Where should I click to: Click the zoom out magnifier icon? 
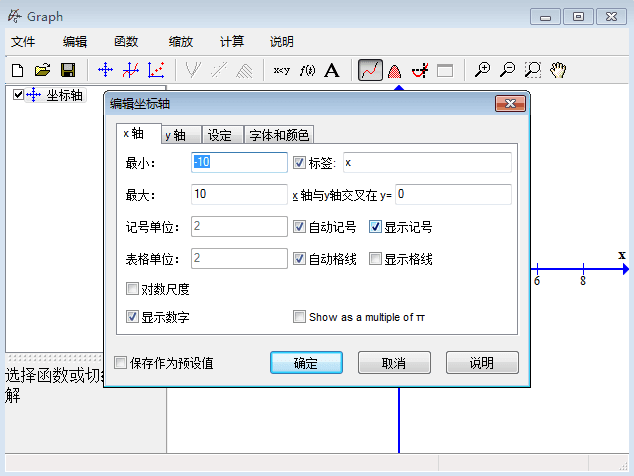[x=508, y=70]
